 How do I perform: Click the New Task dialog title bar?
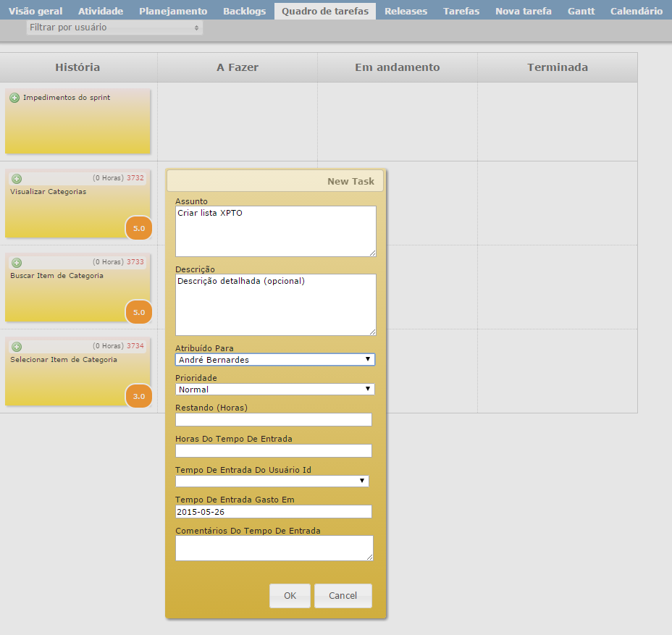click(274, 181)
